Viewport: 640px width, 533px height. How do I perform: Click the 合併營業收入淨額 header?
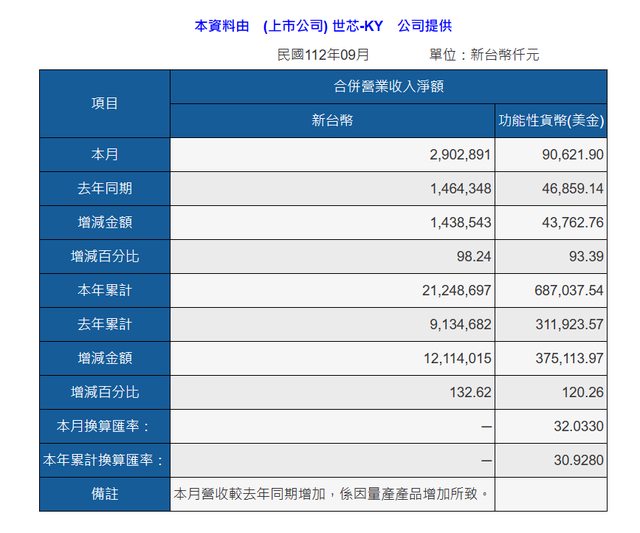[388, 86]
